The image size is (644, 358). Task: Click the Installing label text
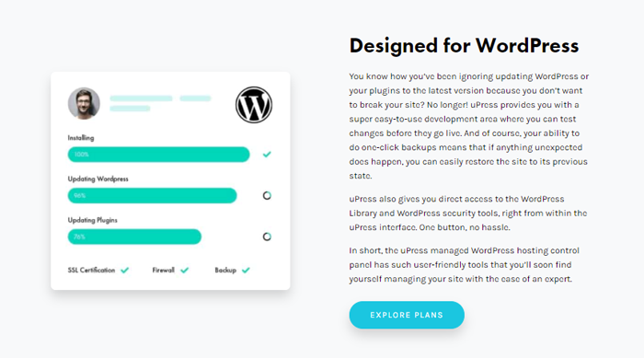click(81, 138)
